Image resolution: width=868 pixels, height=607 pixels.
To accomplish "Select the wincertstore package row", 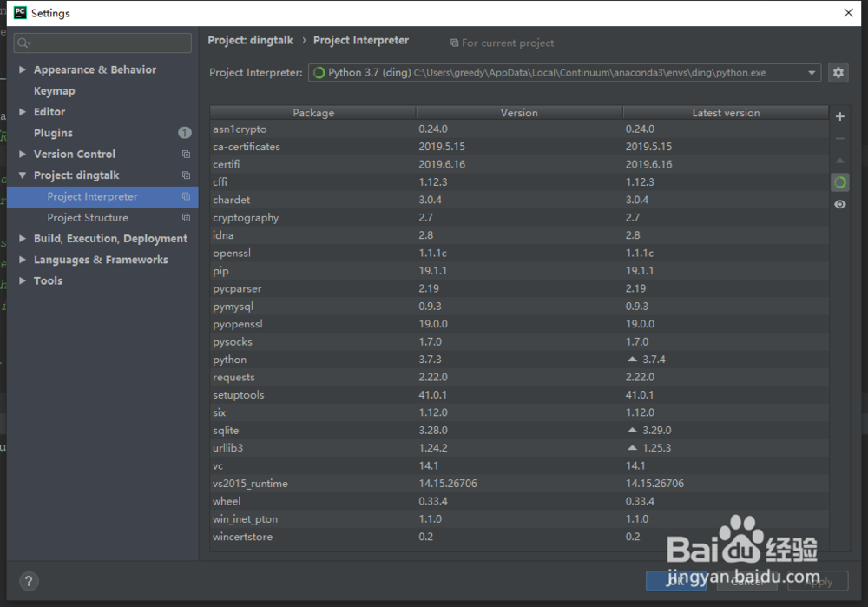I will [519, 537].
